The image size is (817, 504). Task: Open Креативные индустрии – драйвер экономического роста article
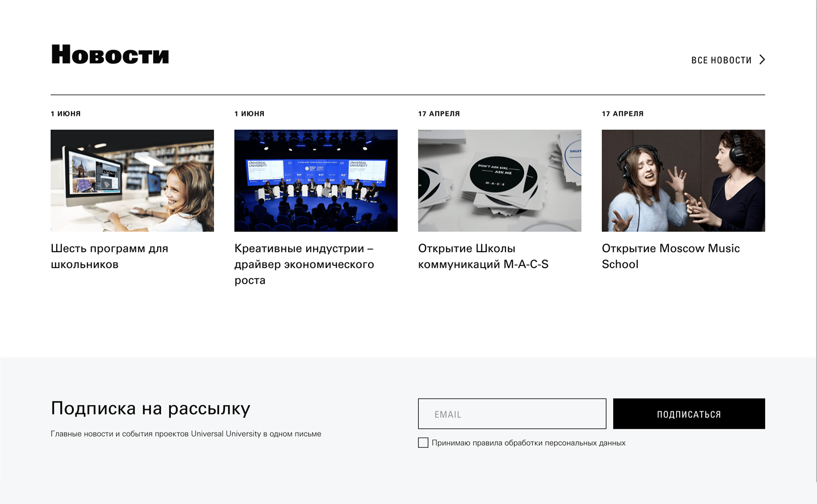(x=304, y=264)
